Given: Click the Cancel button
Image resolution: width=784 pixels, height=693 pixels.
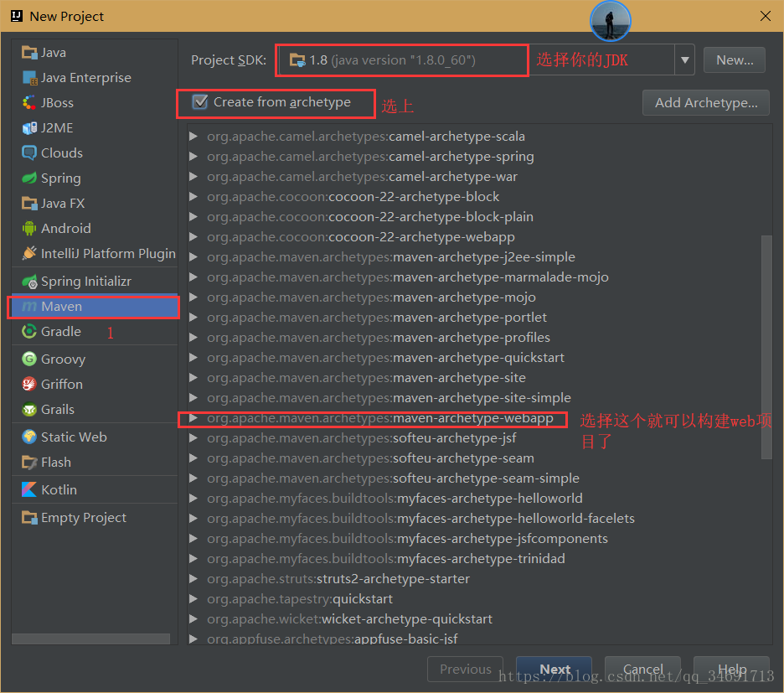Looking at the screenshot, I should click(642, 669).
